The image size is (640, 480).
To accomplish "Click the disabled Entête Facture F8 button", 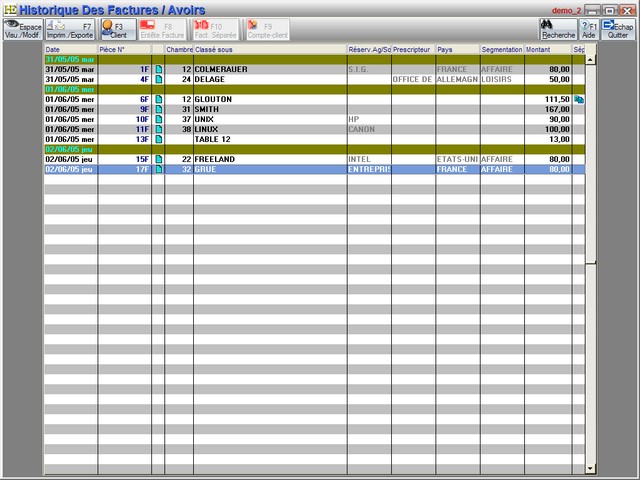I will tap(162, 30).
